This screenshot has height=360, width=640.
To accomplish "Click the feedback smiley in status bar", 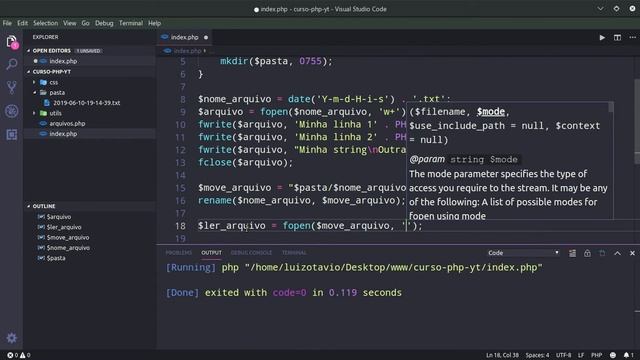I will [x=613, y=355].
